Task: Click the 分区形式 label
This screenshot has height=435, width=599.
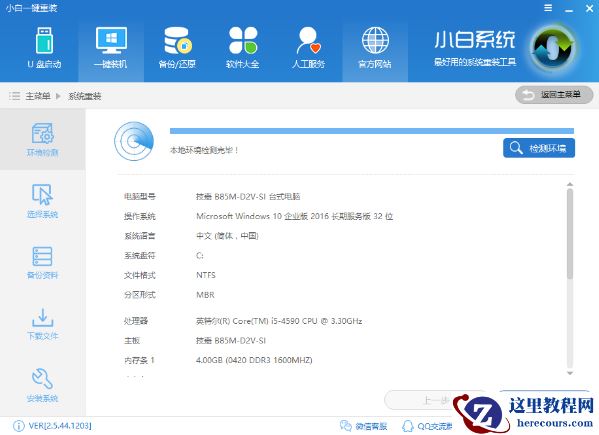Action: (x=139, y=295)
